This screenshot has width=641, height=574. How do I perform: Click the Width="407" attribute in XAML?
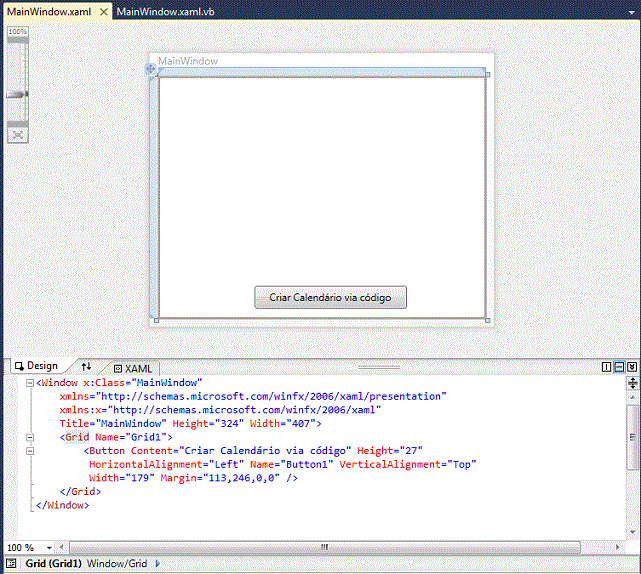[283, 424]
